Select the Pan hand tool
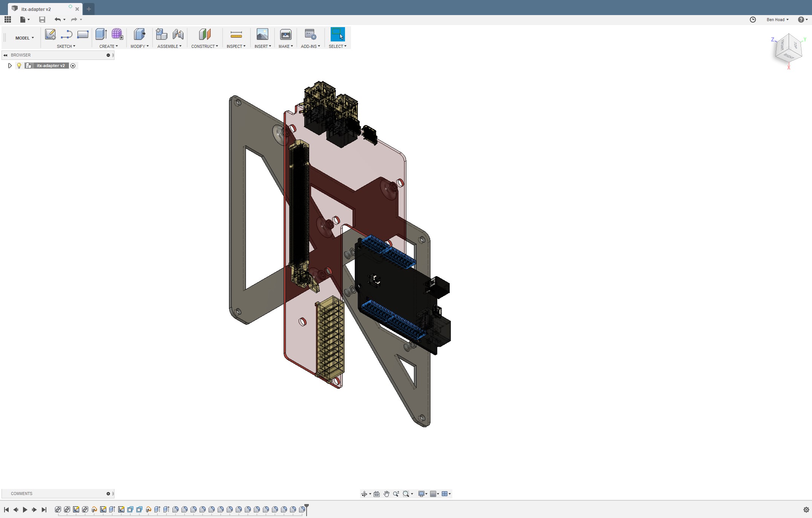812x518 pixels. [x=386, y=494]
